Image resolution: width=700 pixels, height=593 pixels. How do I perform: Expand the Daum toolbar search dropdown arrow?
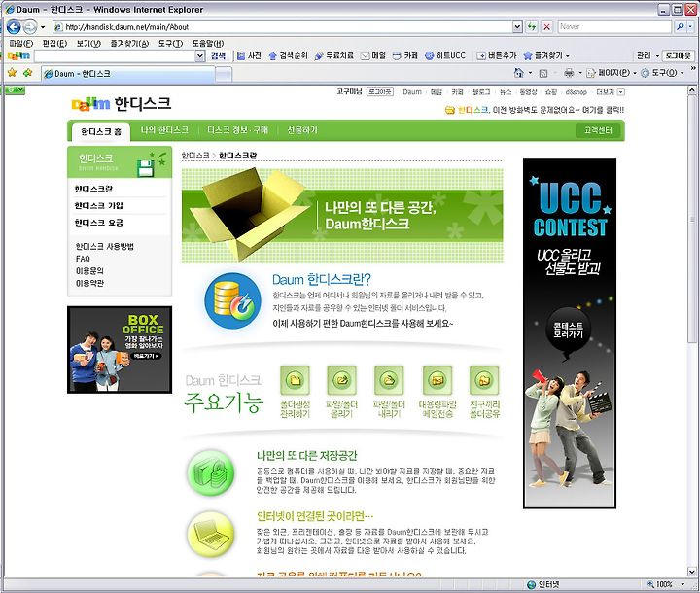click(200, 55)
